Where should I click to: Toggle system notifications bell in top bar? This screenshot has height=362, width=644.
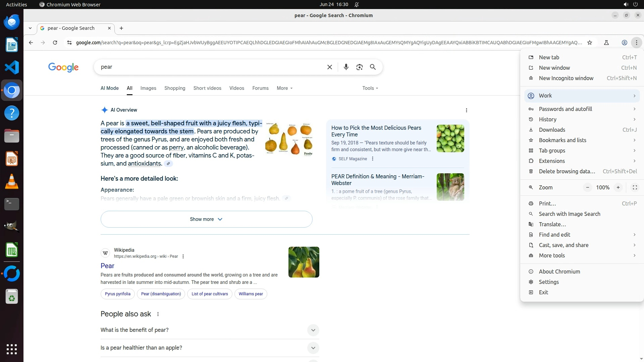click(x=357, y=4)
